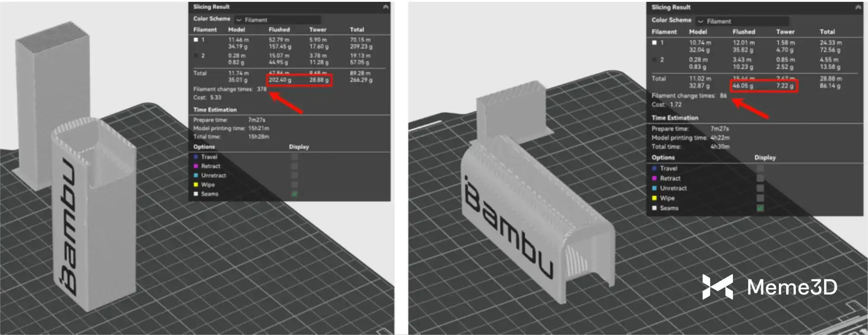
Task: Click the white Seams icon in left panel
Action: [196, 194]
